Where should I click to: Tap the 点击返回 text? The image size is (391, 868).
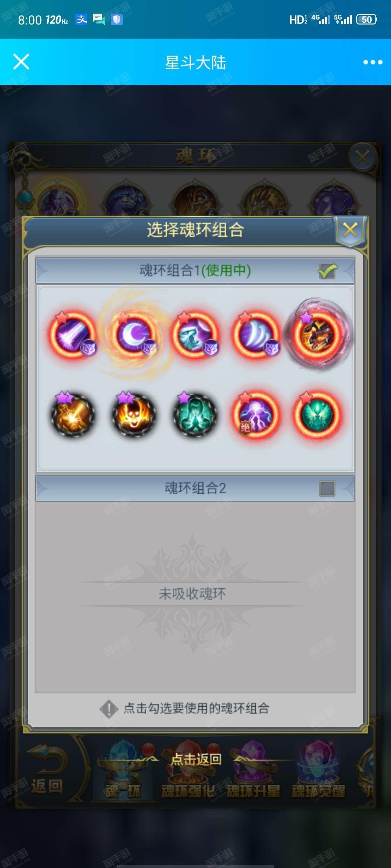(x=196, y=759)
